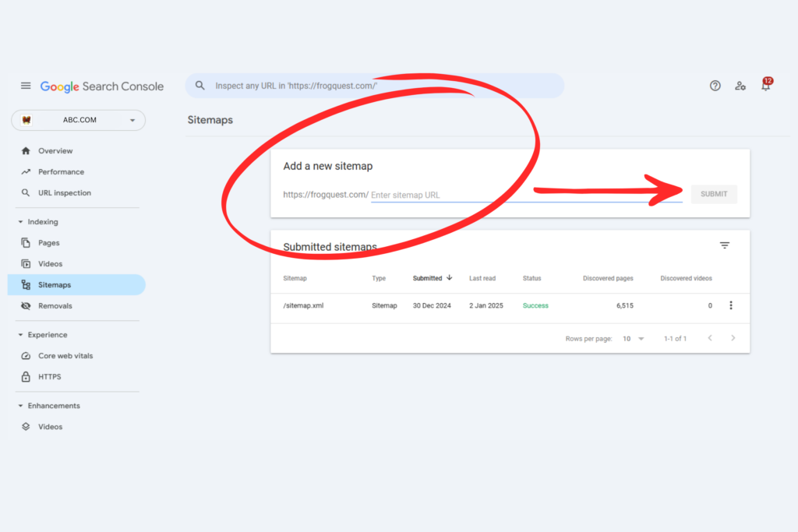This screenshot has width=798, height=532.
Task: Open Rows per page dropdown
Action: point(634,339)
